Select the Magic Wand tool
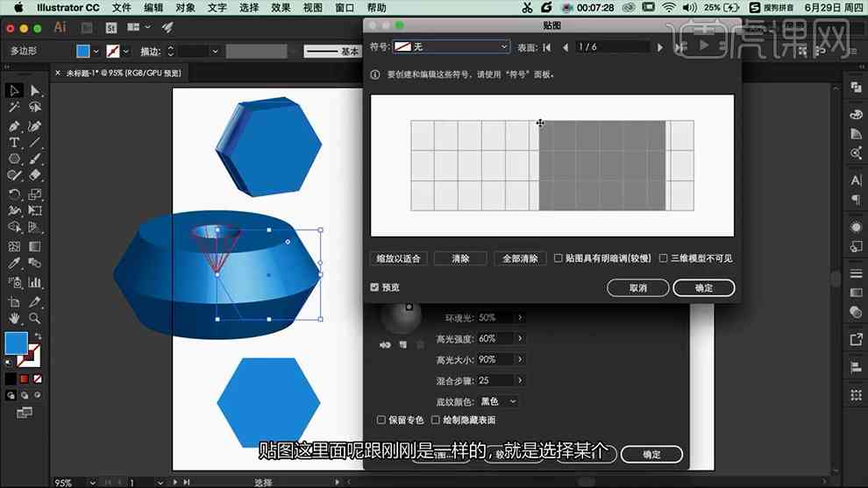 coord(14,108)
